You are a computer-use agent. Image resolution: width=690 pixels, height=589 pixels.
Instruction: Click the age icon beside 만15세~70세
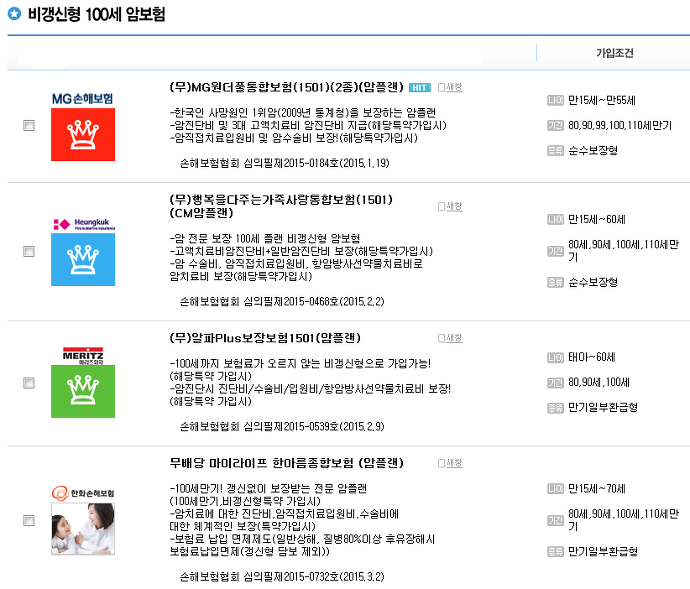(x=555, y=489)
